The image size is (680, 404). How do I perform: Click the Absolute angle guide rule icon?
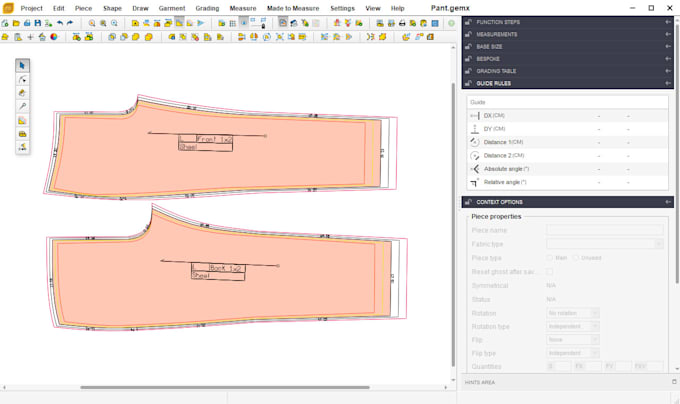pos(474,169)
